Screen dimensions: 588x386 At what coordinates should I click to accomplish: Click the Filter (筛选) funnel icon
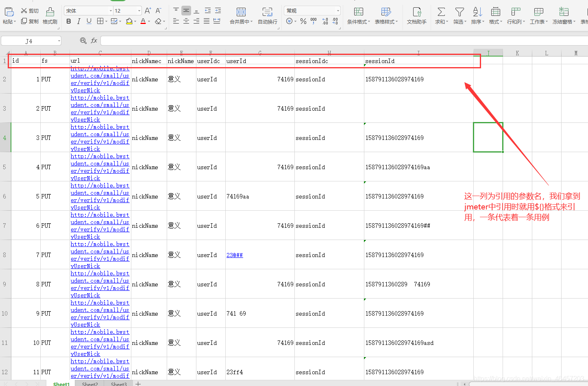click(x=460, y=12)
